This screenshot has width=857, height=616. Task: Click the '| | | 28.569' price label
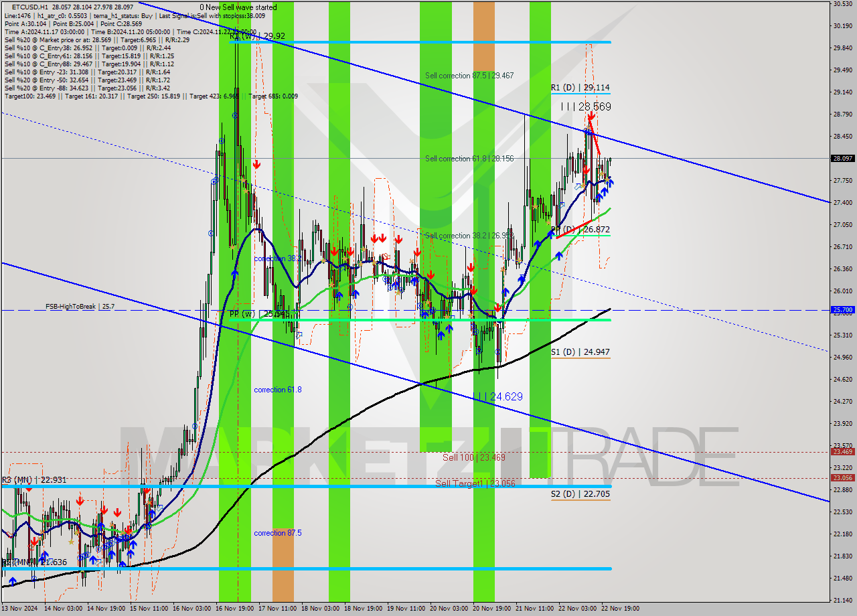point(586,106)
